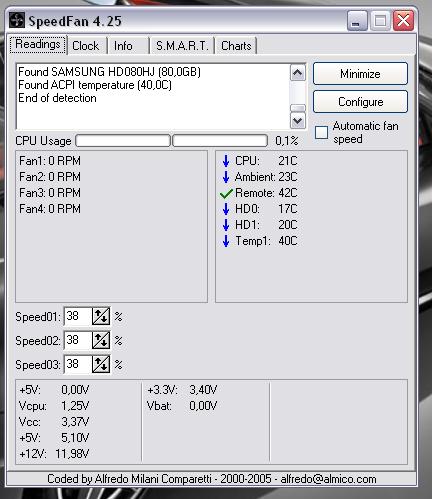
Task: Click the second CPU Usage progress bar
Action: click(x=220, y=141)
